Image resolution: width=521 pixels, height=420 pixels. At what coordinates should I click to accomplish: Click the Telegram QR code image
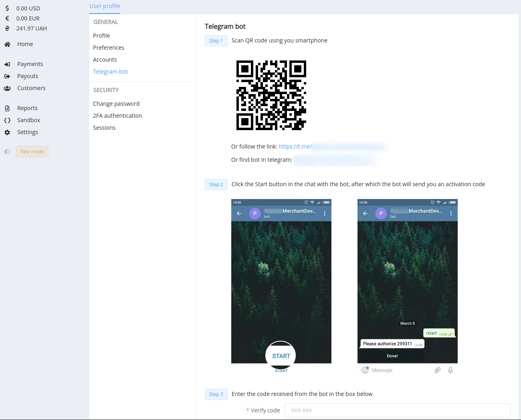271,95
